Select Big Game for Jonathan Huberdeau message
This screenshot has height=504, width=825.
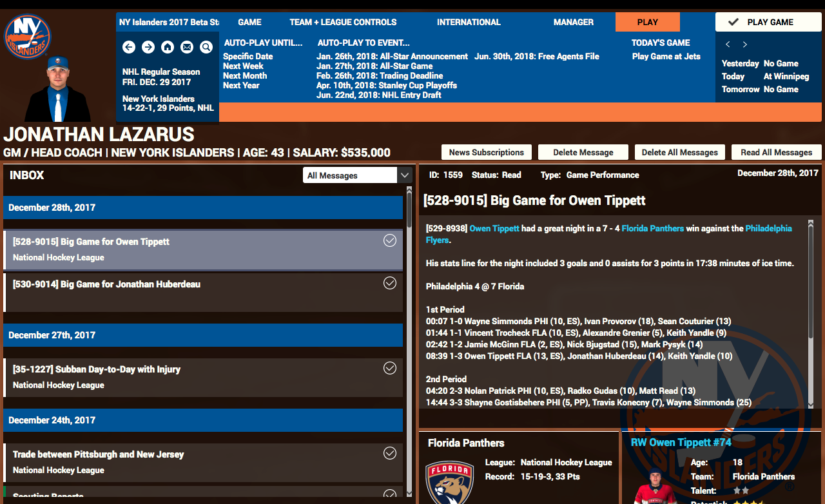click(x=203, y=293)
